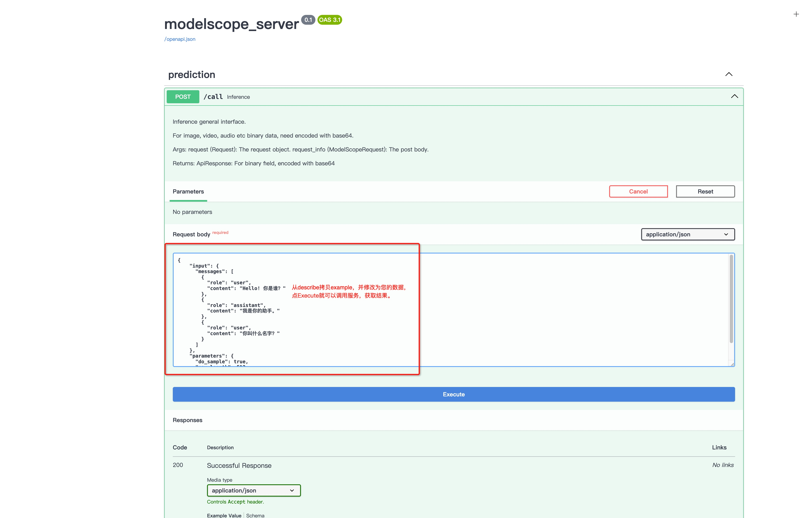Click the 200 response code

point(178,465)
